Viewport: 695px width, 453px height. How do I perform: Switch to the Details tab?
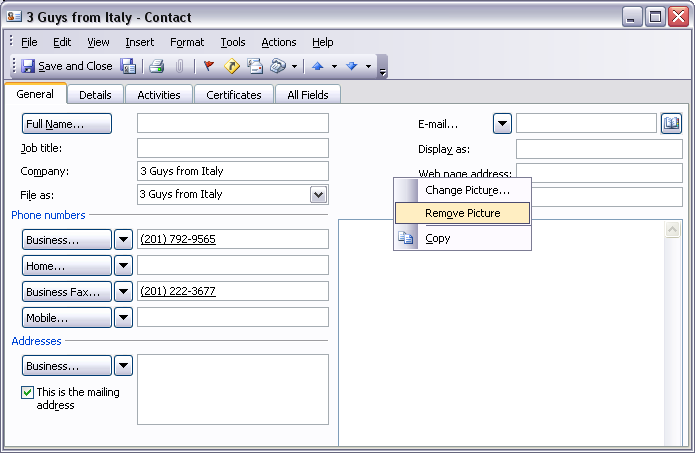(95, 95)
